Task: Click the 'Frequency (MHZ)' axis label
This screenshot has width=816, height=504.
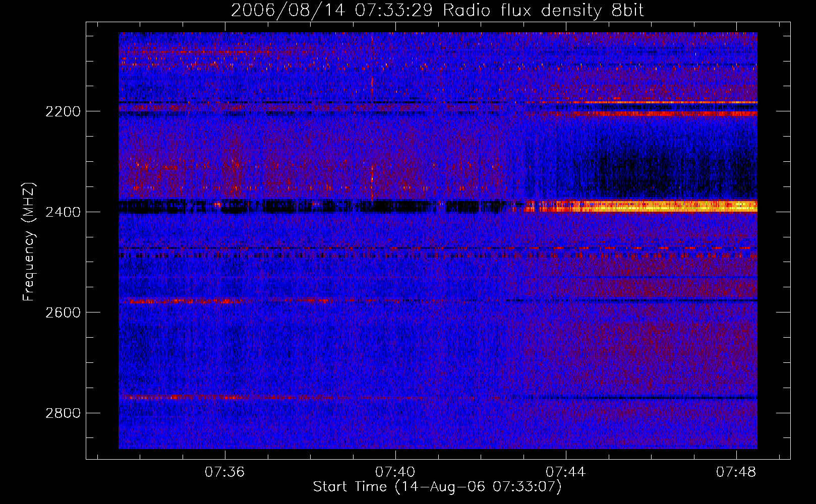Action: 29,242
